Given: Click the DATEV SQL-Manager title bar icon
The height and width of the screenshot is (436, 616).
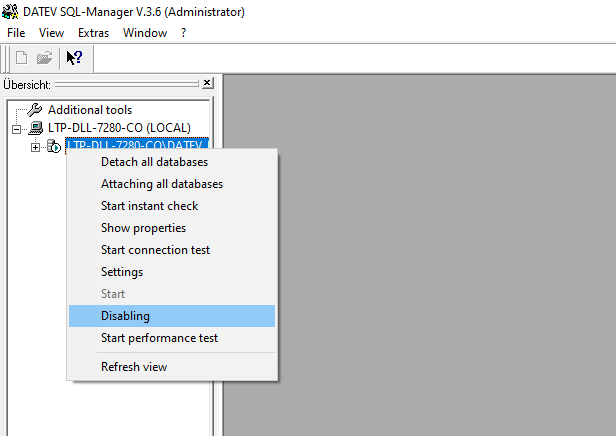Looking at the screenshot, I should click(x=10, y=11).
